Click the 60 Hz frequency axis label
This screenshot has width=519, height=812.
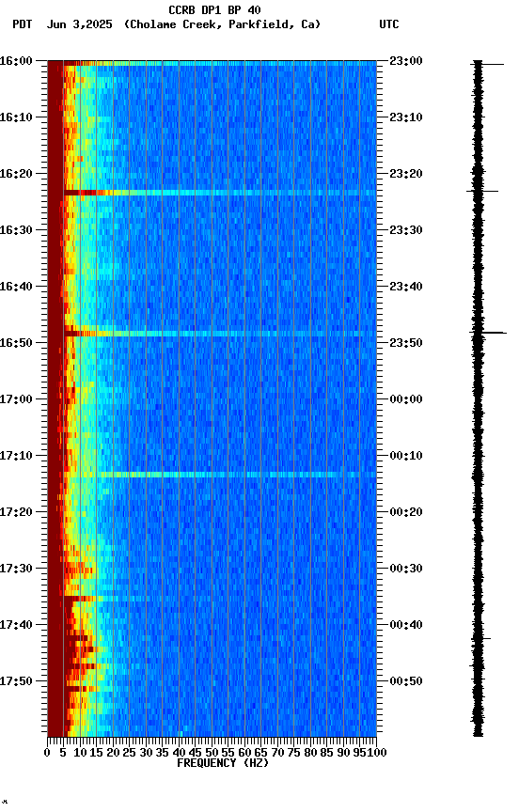(x=244, y=753)
